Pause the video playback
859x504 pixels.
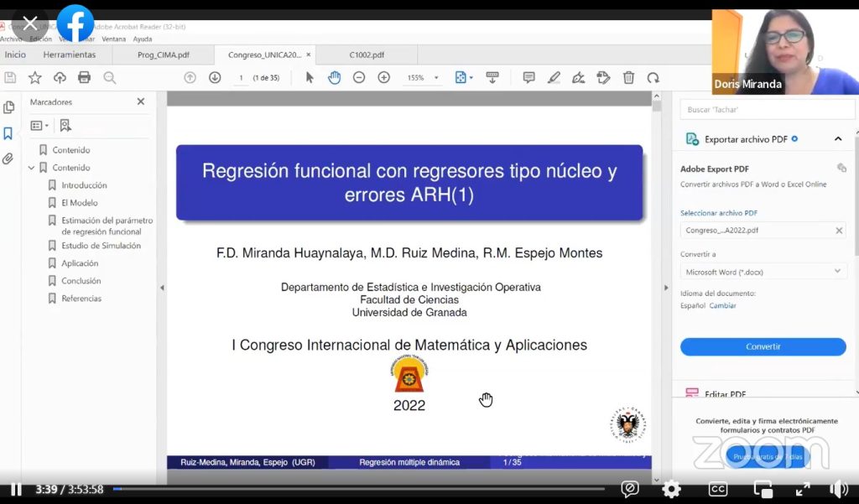click(16, 489)
